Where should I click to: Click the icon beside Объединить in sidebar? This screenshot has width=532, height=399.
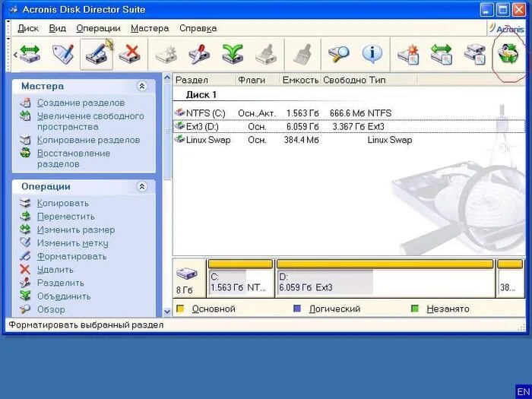[x=25, y=296]
